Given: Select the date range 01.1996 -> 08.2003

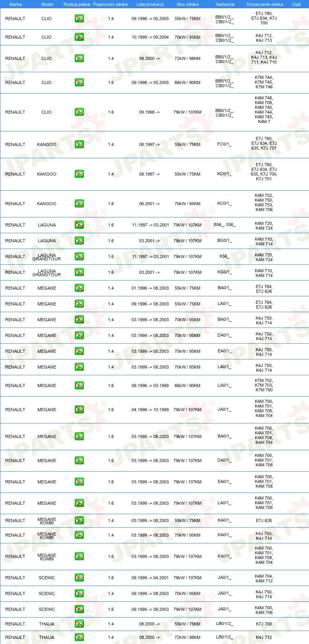Looking at the screenshot, I should pyautogui.click(x=150, y=288).
